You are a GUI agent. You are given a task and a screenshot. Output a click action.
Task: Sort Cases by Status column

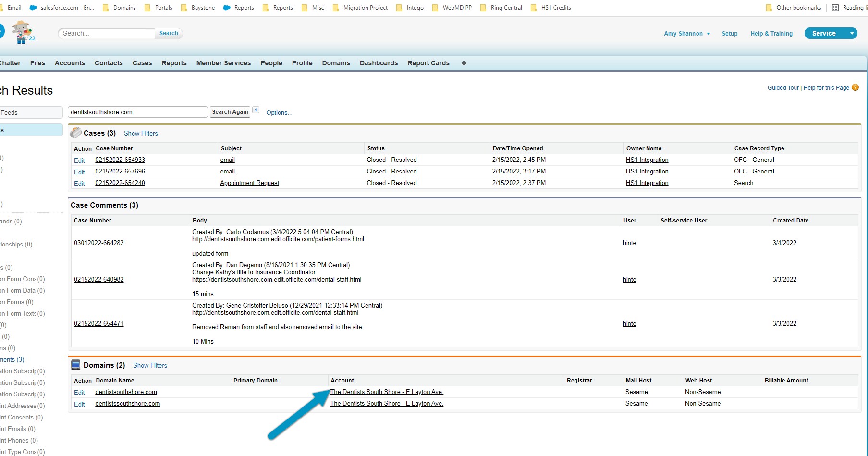(376, 148)
